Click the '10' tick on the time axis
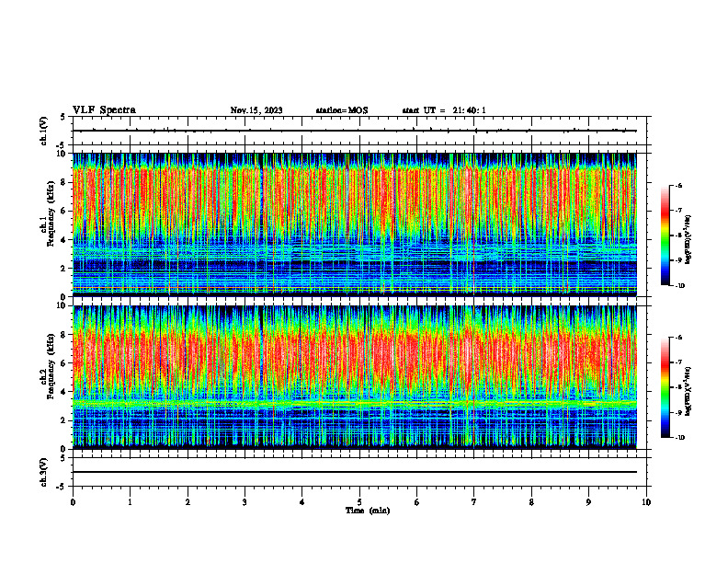Screen dimensions: 728x563 tap(646, 502)
